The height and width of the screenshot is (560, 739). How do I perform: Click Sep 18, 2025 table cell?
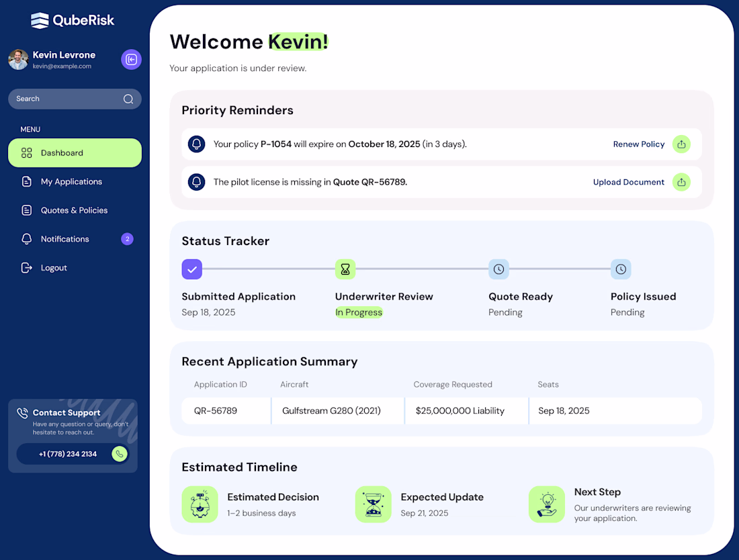pos(615,411)
